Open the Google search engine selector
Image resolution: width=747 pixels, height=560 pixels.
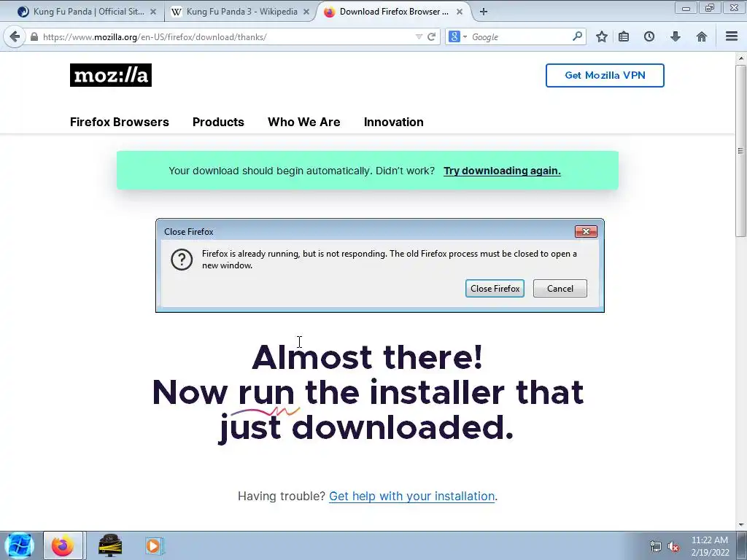point(457,36)
